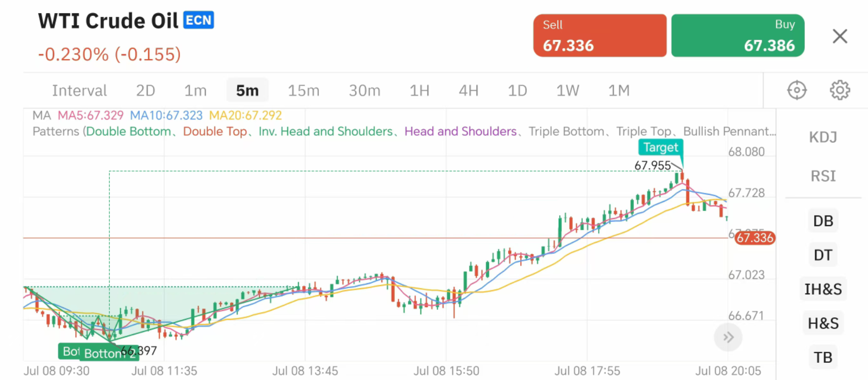This screenshot has width=868, height=380.
Task: Toggle the IH&S pattern indicator
Action: pyautogui.click(x=823, y=289)
